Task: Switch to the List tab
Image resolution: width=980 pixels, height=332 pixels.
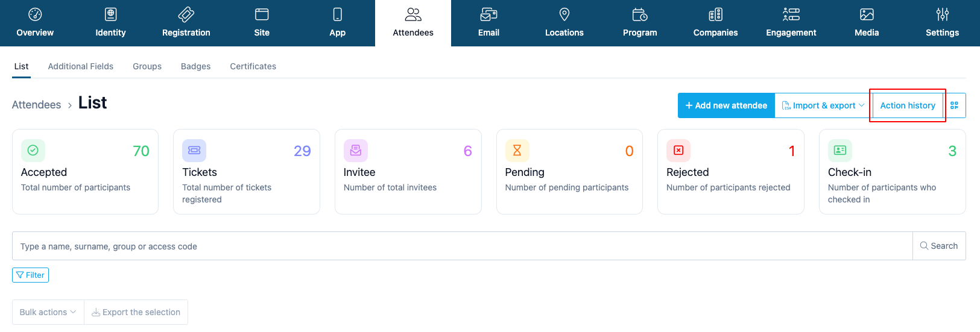Action: [21, 66]
